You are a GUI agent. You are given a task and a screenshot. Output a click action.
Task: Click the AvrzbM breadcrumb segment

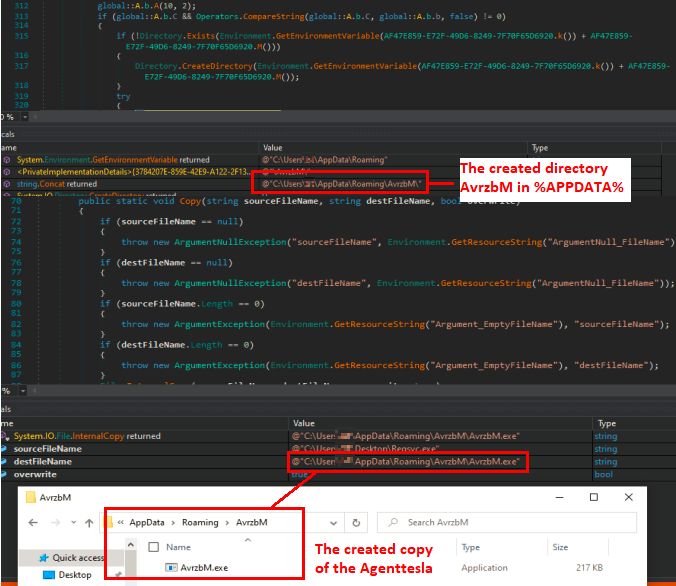point(252,523)
